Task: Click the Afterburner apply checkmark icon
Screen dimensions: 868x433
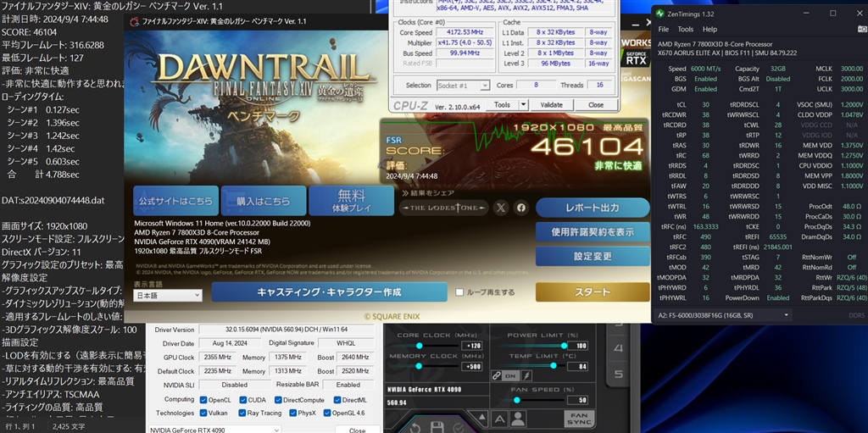Action: click(459, 427)
